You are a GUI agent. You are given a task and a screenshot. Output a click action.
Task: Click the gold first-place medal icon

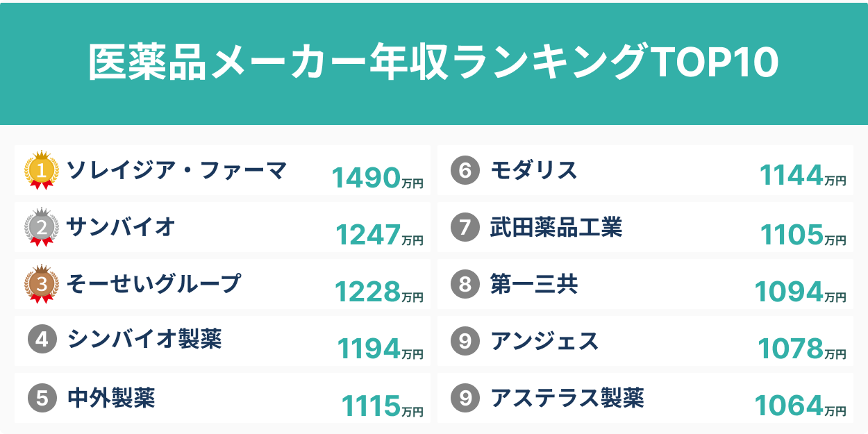[41, 170]
